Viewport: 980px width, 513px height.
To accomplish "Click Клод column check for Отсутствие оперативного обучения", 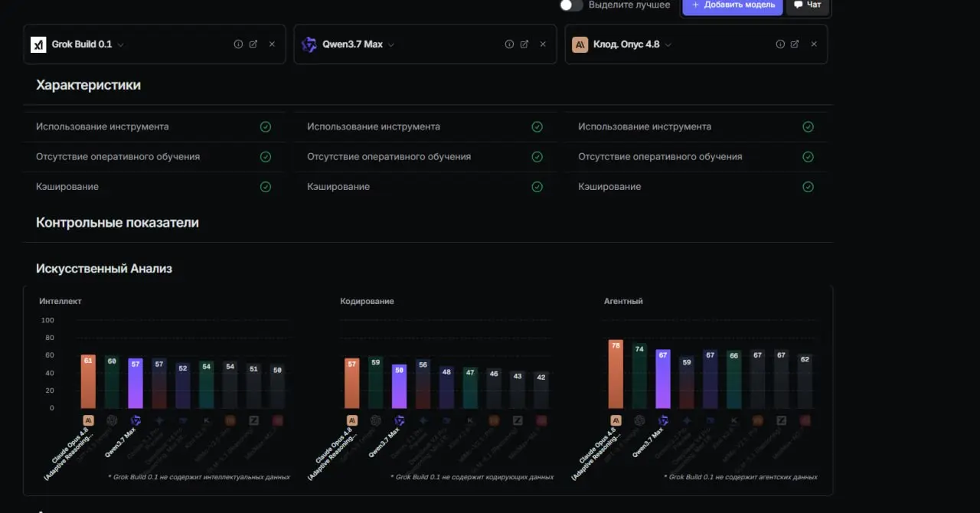I will (x=808, y=157).
